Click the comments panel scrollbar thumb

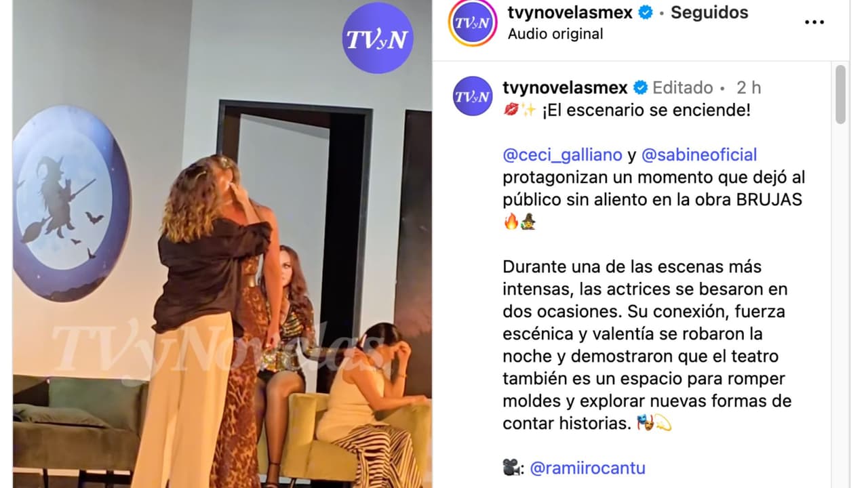tap(841, 94)
